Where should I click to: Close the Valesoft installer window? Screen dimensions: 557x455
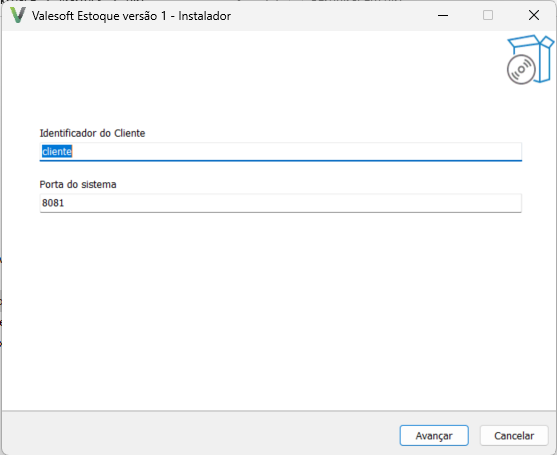coord(534,15)
